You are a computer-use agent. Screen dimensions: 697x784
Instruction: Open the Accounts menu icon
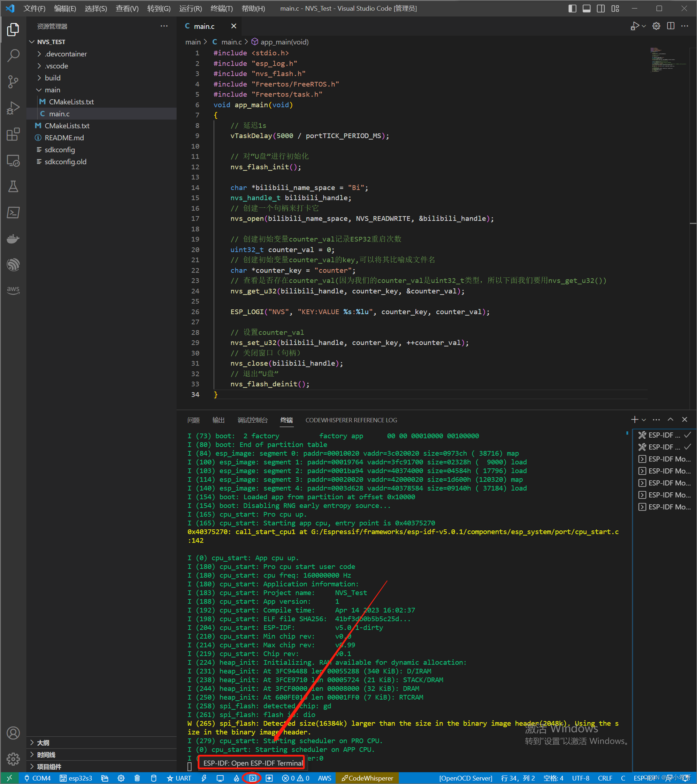13,733
